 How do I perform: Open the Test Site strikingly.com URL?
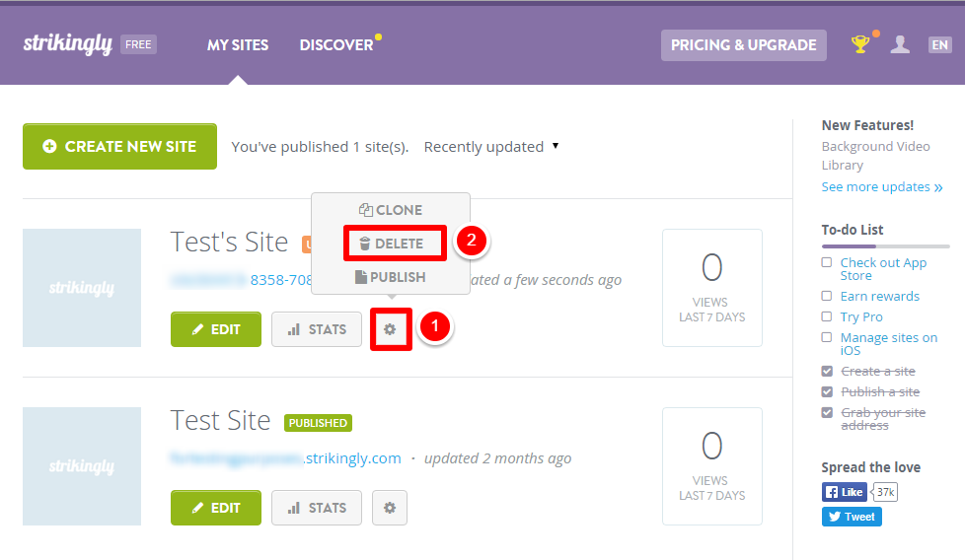click(285, 458)
